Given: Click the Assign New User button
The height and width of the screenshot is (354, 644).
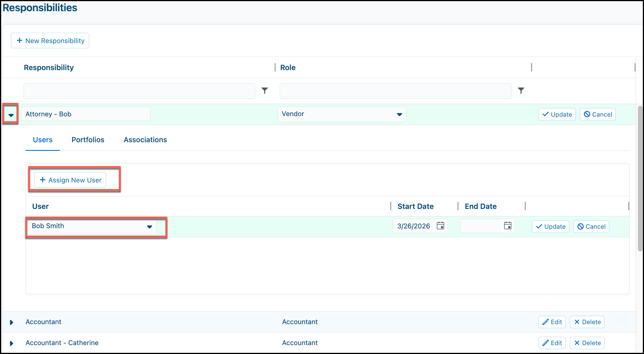Looking at the screenshot, I should 70,180.
